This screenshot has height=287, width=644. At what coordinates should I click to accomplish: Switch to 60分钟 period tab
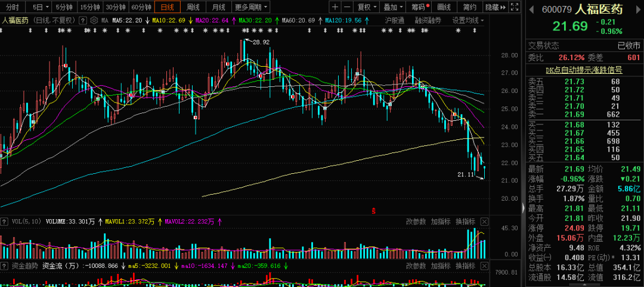(x=142, y=7)
